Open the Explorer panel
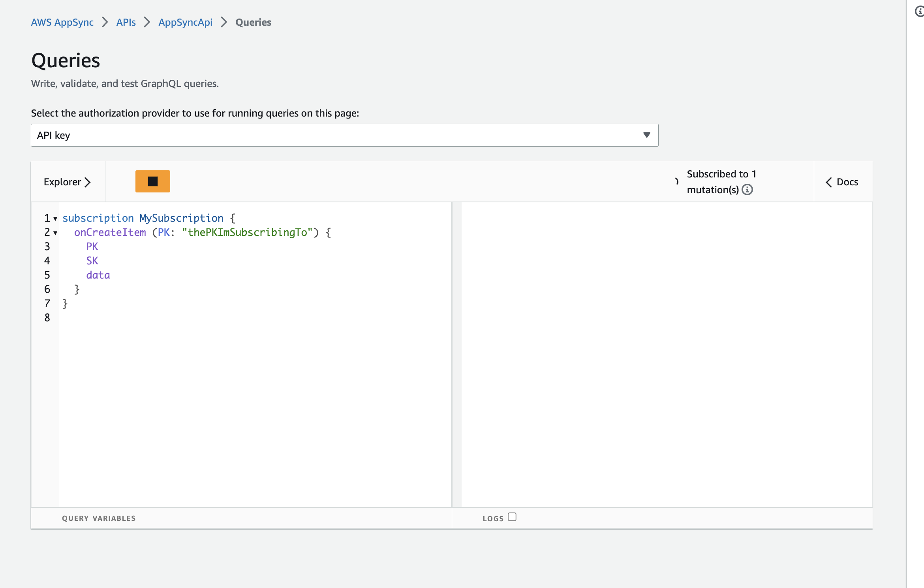 pos(68,182)
